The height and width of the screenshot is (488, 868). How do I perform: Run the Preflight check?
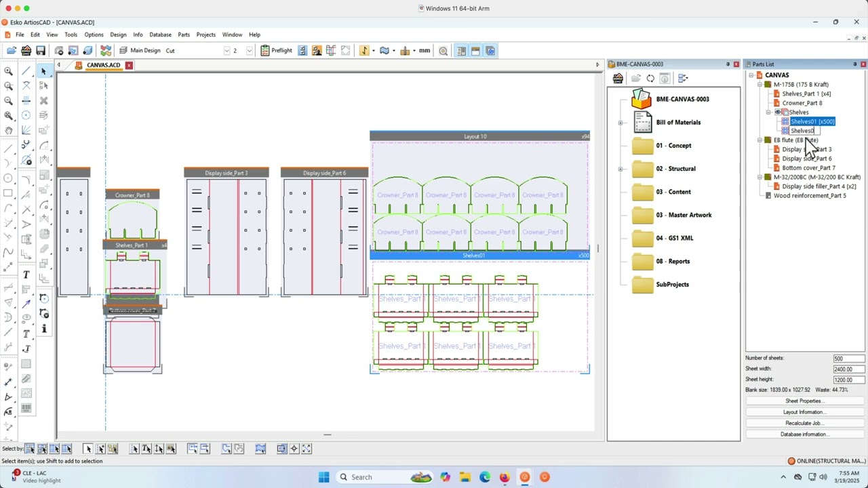(x=277, y=51)
